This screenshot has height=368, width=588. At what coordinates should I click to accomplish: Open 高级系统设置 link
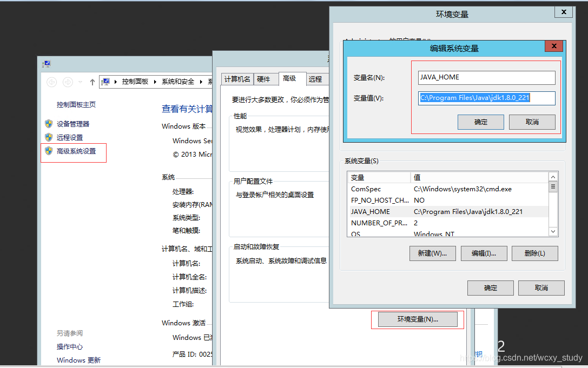pyautogui.click(x=76, y=151)
